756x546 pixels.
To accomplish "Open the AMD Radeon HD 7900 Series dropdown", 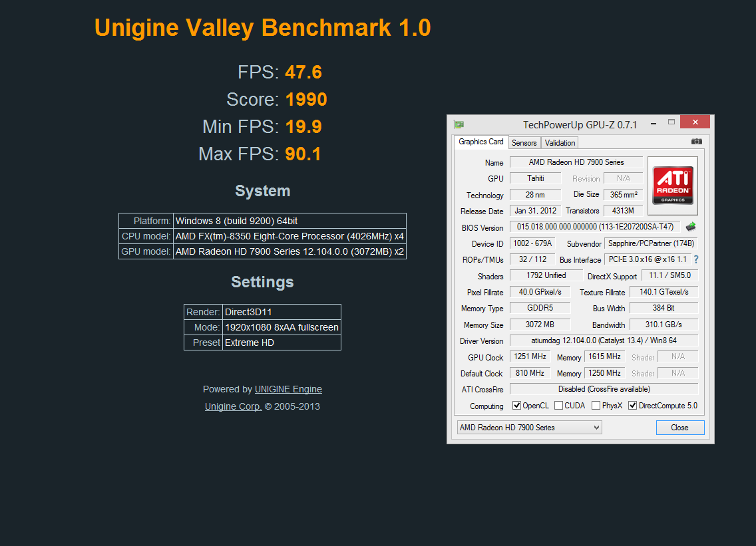I will [529, 428].
